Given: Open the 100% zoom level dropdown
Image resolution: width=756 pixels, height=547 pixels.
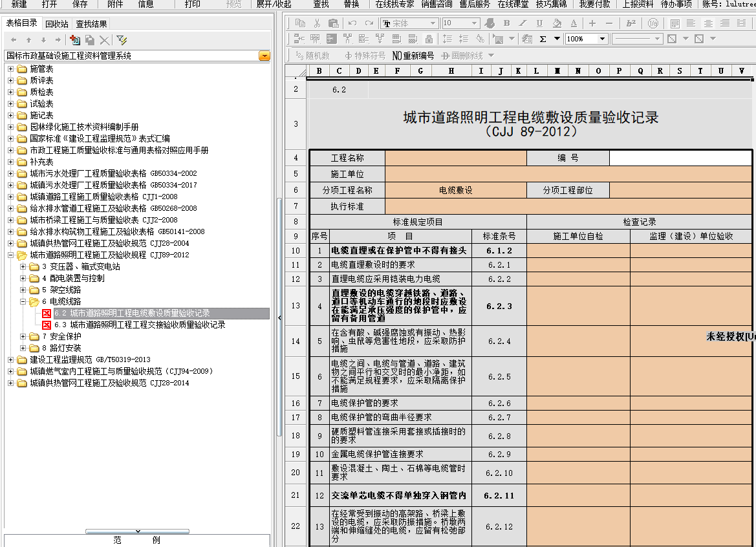Looking at the screenshot, I should click(602, 39).
